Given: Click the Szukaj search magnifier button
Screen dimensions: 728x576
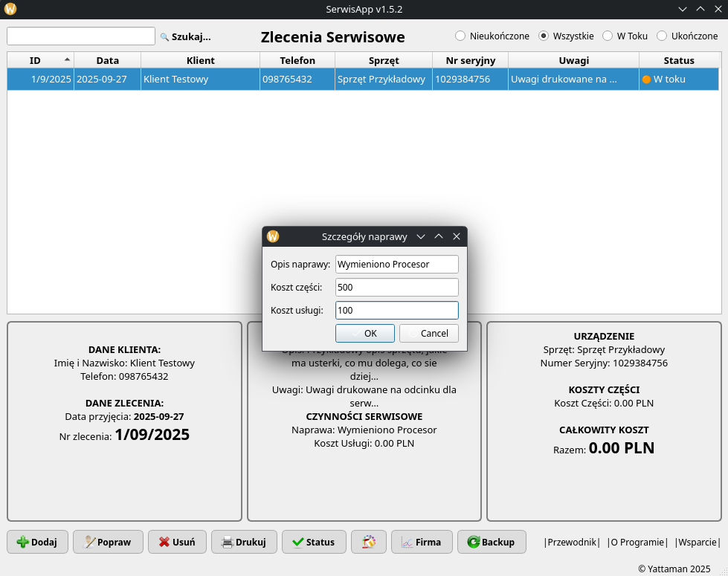Looking at the screenshot, I should click(186, 36).
